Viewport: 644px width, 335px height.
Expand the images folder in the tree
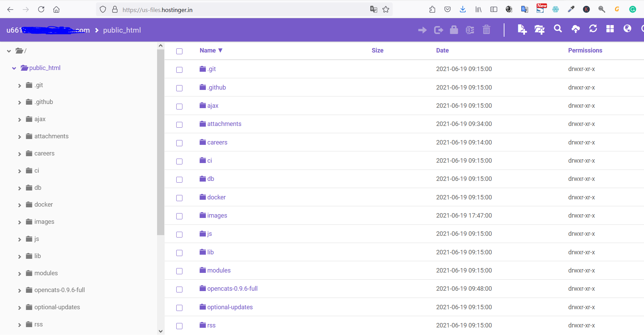(x=20, y=222)
